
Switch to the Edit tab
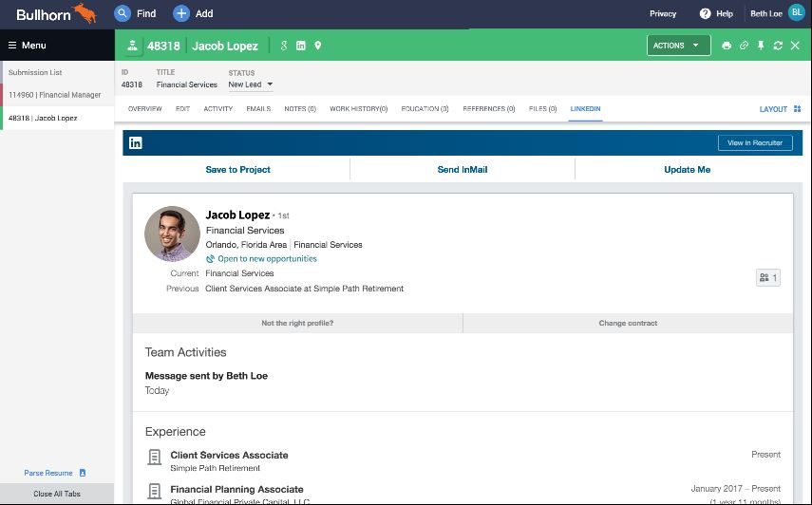click(x=182, y=108)
